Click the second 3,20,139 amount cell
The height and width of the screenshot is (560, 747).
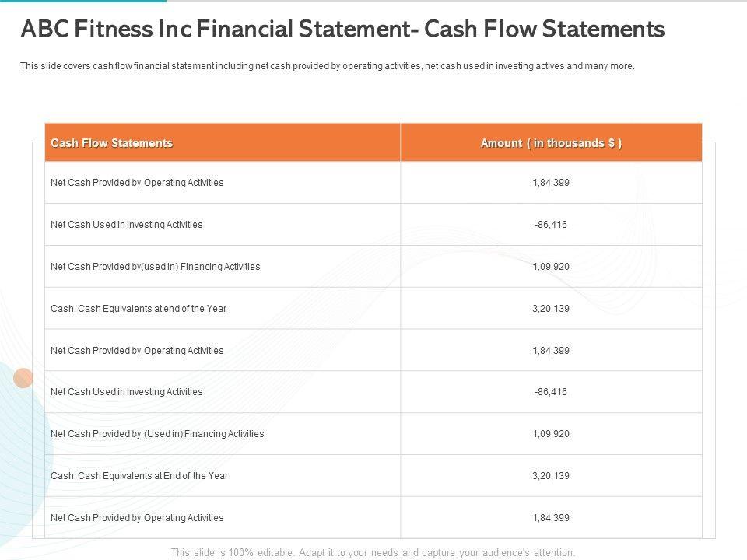point(551,476)
